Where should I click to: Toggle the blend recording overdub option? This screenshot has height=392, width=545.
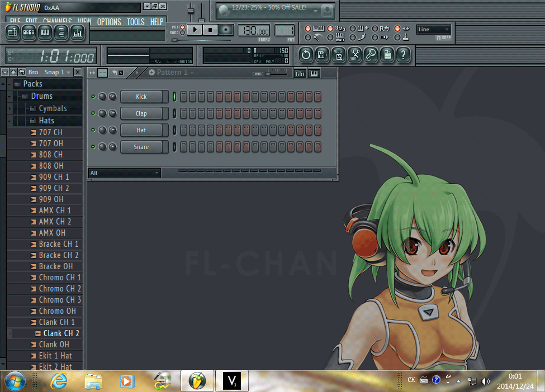353,28
